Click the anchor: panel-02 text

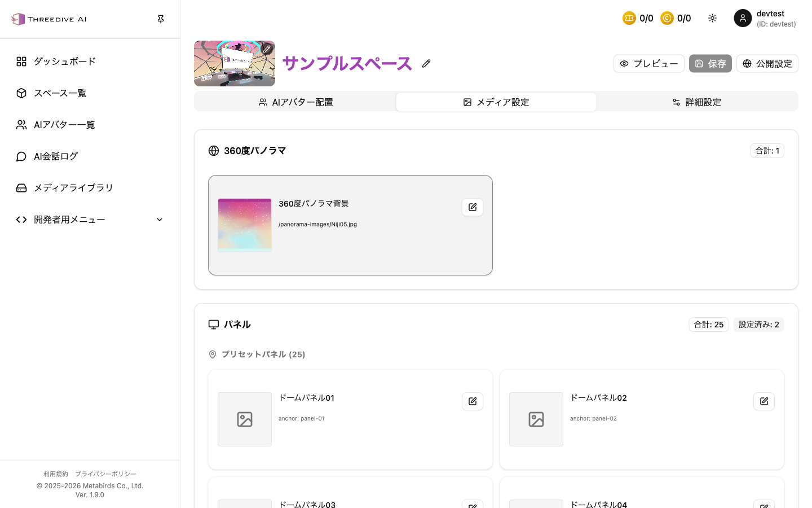(x=593, y=418)
